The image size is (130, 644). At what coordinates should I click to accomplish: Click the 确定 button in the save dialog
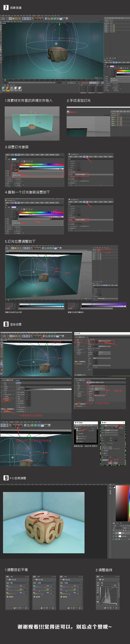pos(110,463)
